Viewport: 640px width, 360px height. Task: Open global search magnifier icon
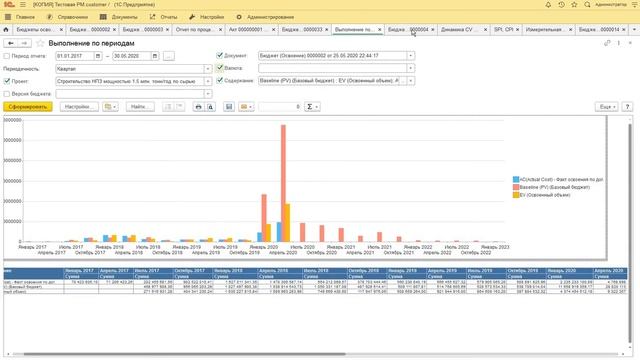(587, 4)
